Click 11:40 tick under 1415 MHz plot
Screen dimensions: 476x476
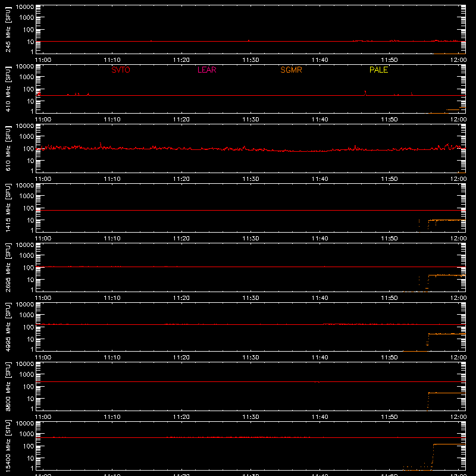pos(320,239)
